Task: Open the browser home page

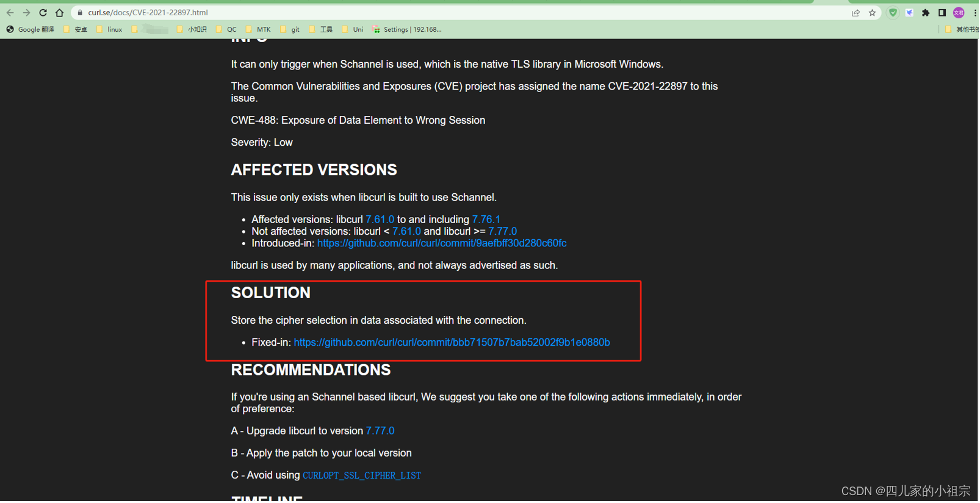Action: pos(59,12)
